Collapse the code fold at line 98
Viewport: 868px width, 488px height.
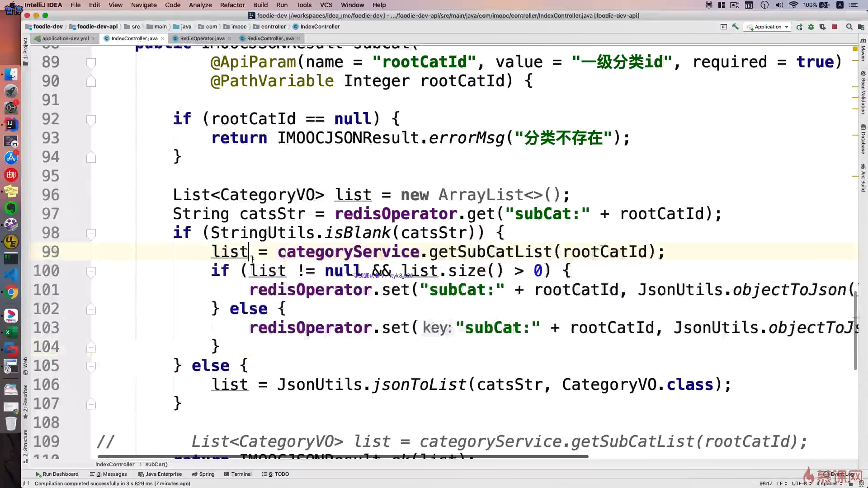(x=91, y=233)
